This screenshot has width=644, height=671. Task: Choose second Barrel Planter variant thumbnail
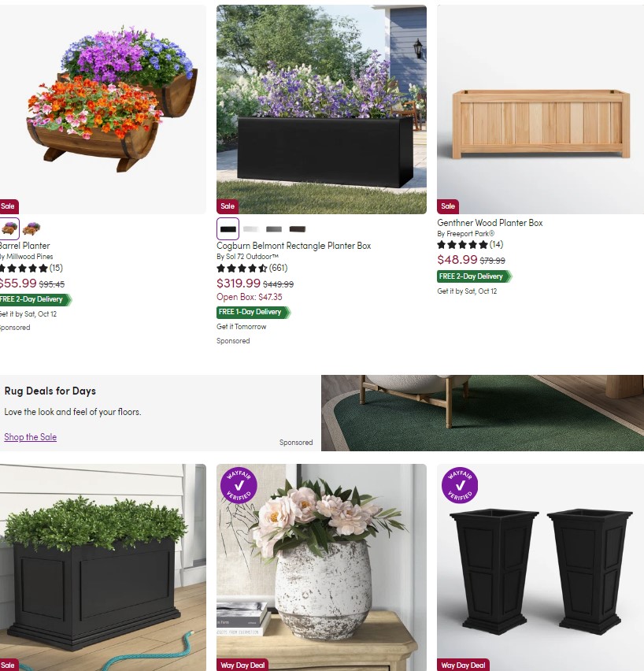tap(31, 228)
